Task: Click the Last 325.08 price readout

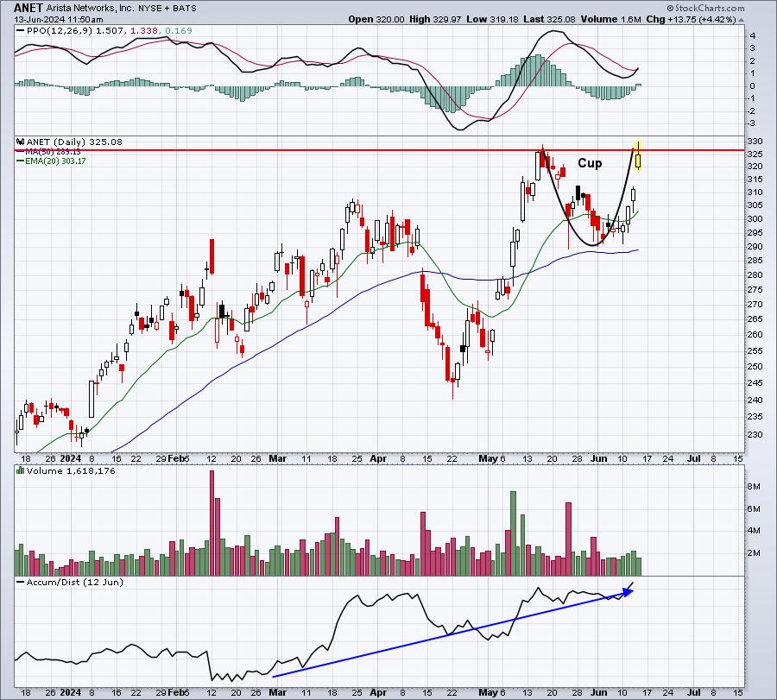Action: [x=550, y=19]
